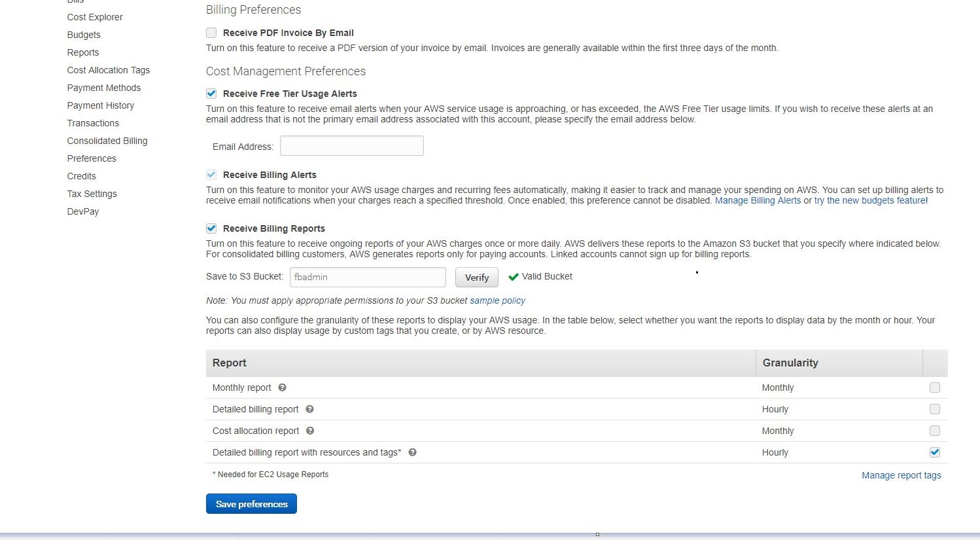Open Credits sidebar item
980x540 pixels.
pos(82,176)
